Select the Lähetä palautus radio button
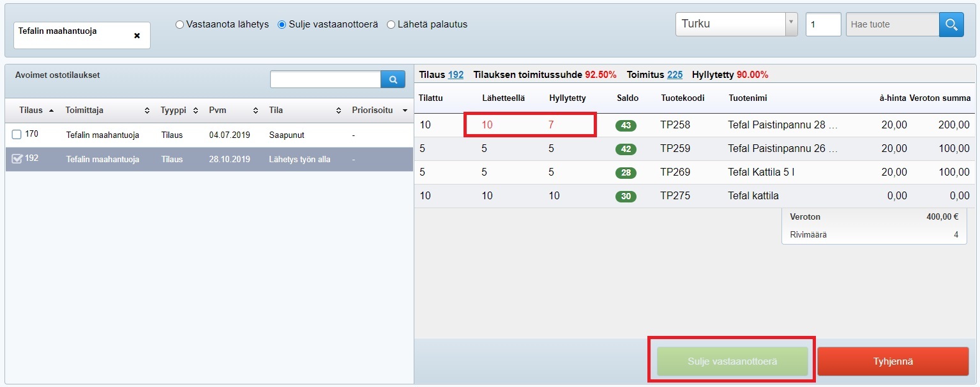 (391, 25)
